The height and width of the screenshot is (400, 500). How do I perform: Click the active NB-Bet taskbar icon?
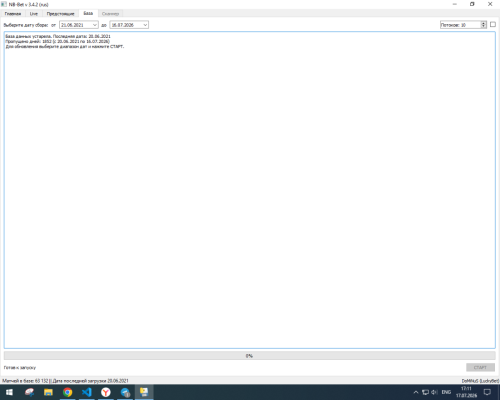(144, 392)
